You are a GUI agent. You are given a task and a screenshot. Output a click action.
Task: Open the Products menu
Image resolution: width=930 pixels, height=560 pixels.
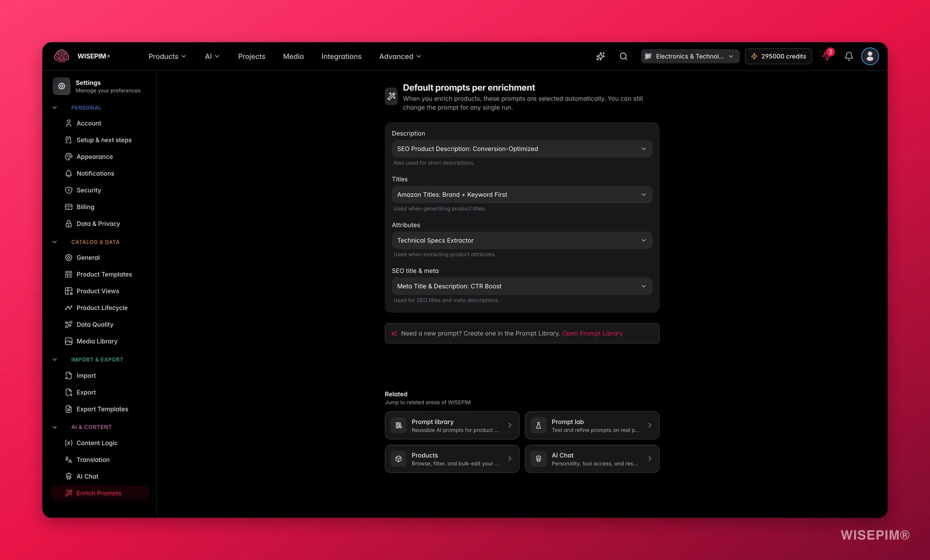point(167,56)
